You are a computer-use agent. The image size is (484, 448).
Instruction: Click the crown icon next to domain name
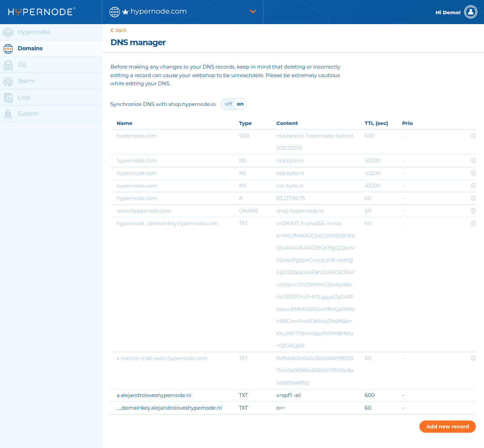tap(125, 12)
